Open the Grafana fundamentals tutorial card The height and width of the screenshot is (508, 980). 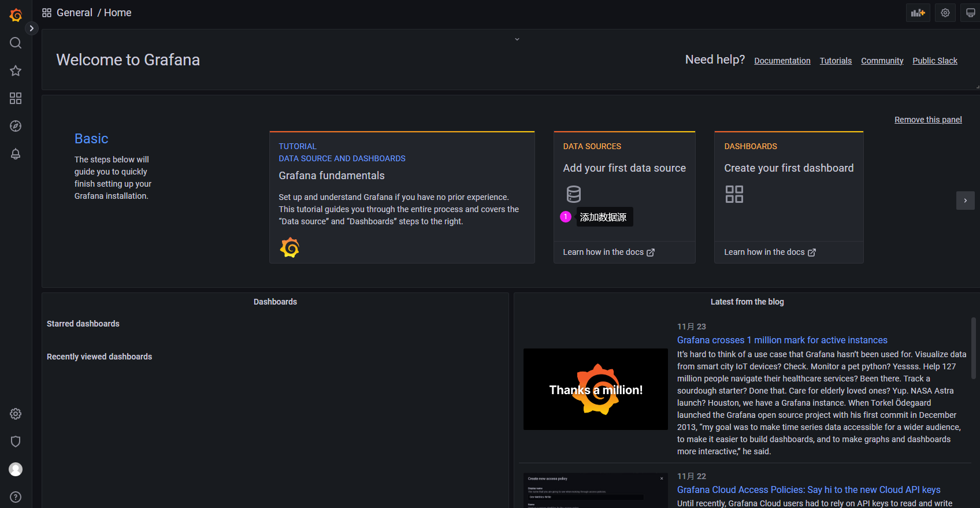(x=402, y=197)
